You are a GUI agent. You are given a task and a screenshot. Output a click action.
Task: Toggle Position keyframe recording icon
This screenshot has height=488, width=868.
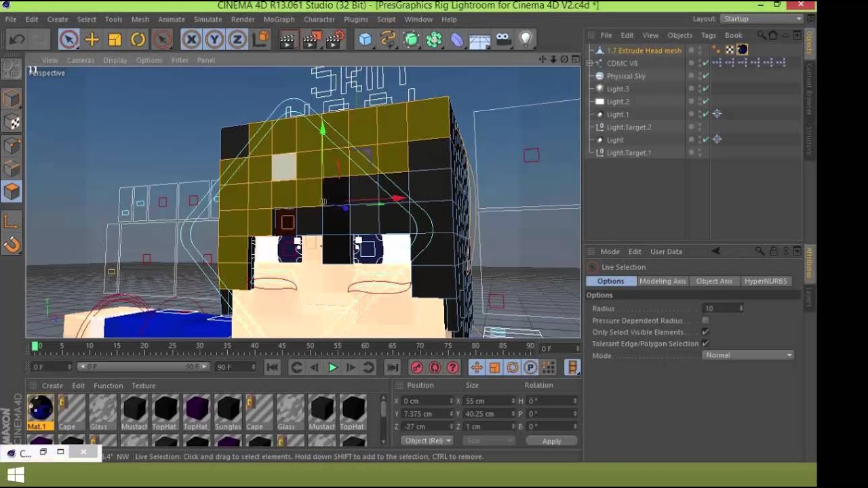(x=476, y=367)
